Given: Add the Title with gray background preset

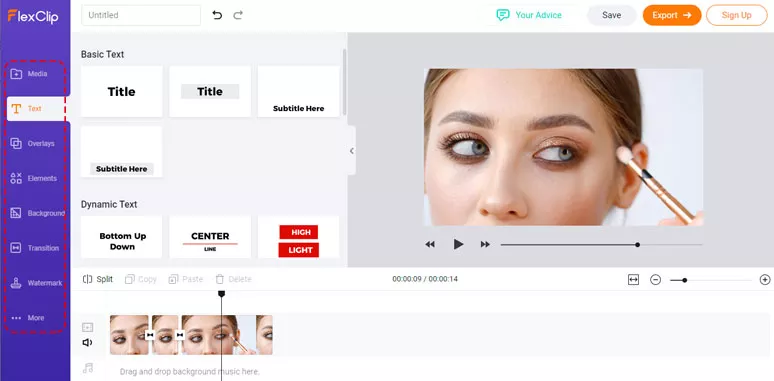Looking at the screenshot, I should (x=210, y=91).
